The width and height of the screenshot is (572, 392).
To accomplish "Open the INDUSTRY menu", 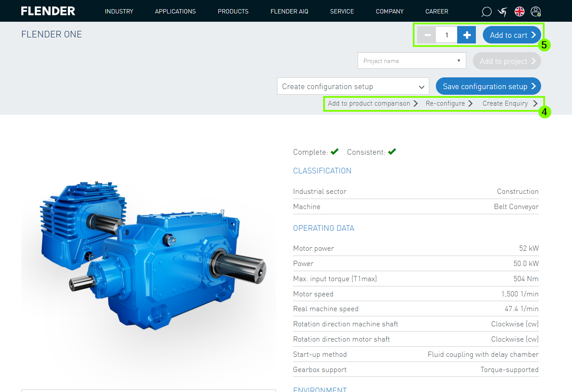I will click(x=119, y=11).
